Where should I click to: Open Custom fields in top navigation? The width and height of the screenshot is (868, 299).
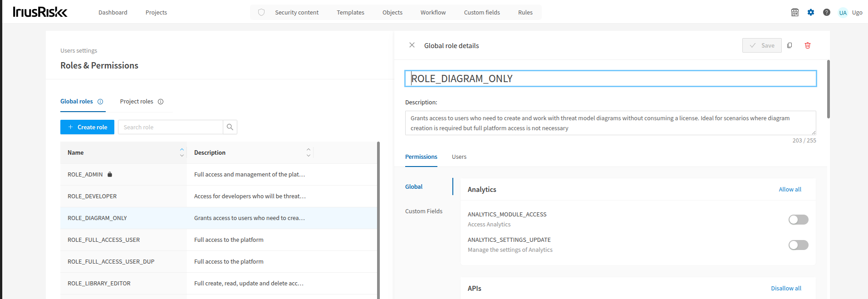[482, 12]
